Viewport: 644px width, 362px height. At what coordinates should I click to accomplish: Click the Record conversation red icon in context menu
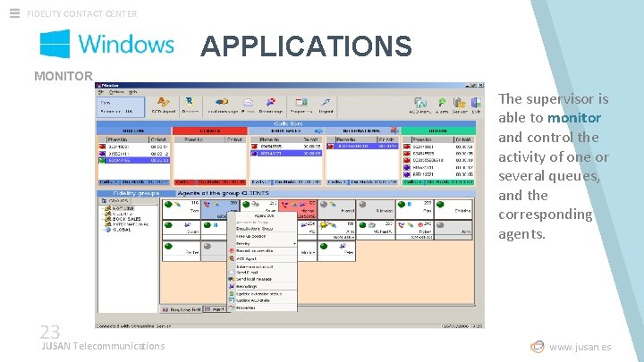[x=232, y=251]
